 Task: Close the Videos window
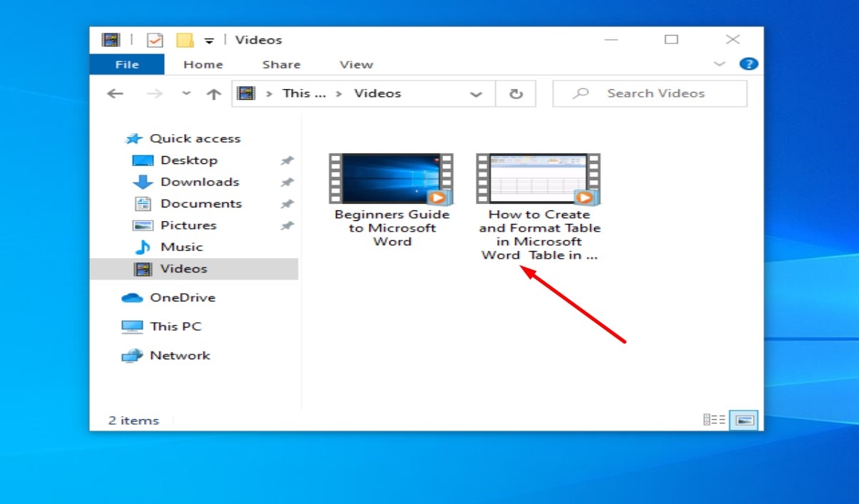pos(733,40)
